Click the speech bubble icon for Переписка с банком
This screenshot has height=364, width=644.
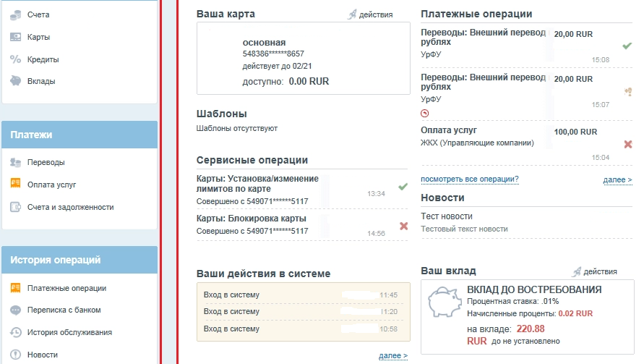(15, 310)
